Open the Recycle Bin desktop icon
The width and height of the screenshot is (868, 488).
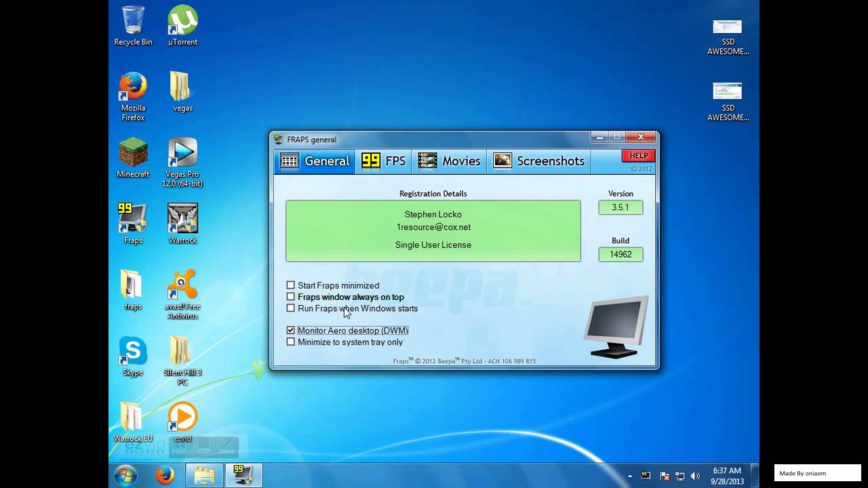133,26
